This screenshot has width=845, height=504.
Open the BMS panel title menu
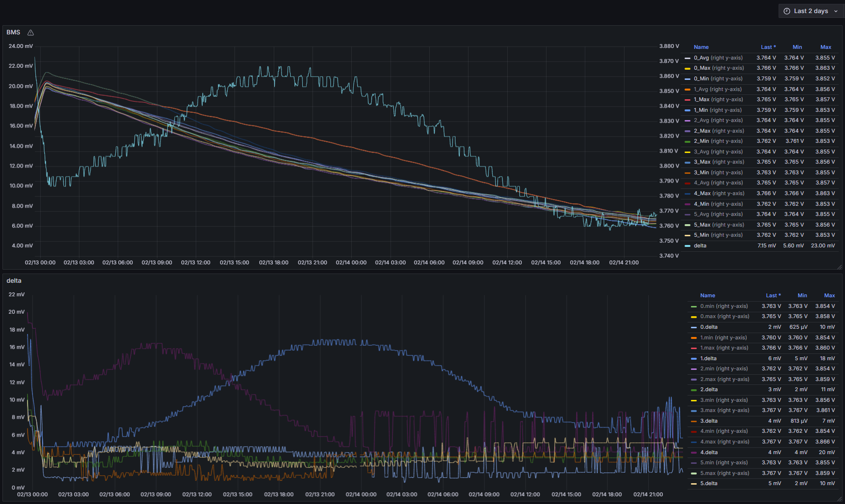(x=14, y=32)
